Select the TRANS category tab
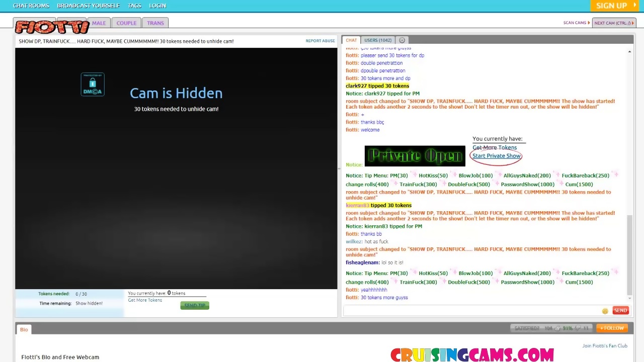The width and height of the screenshot is (644, 362). [x=155, y=23]
